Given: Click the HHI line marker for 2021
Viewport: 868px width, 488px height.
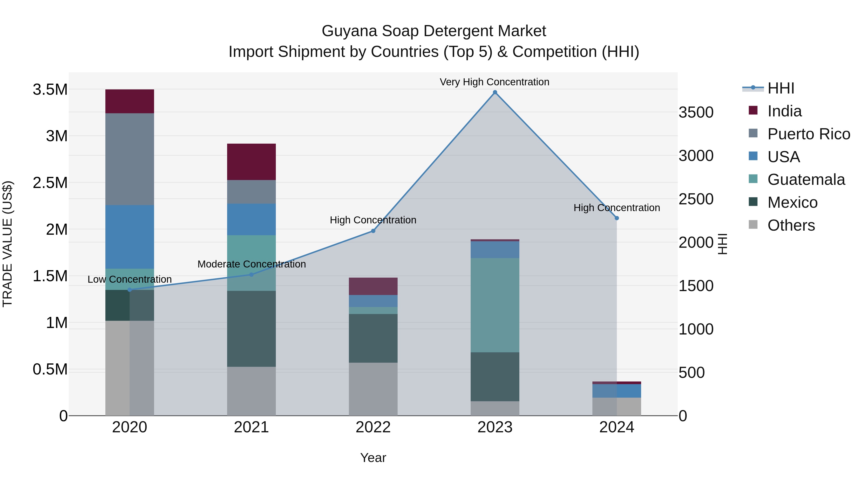Looking at the screenshot, I should pos(251,274).
